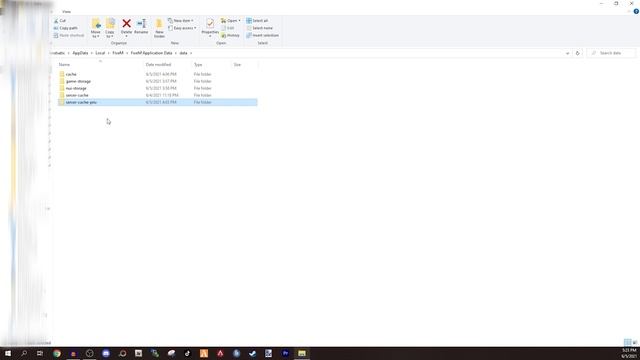Click FiveM in the address breadcrumb
640x360 pixels.
pos(118,53)
